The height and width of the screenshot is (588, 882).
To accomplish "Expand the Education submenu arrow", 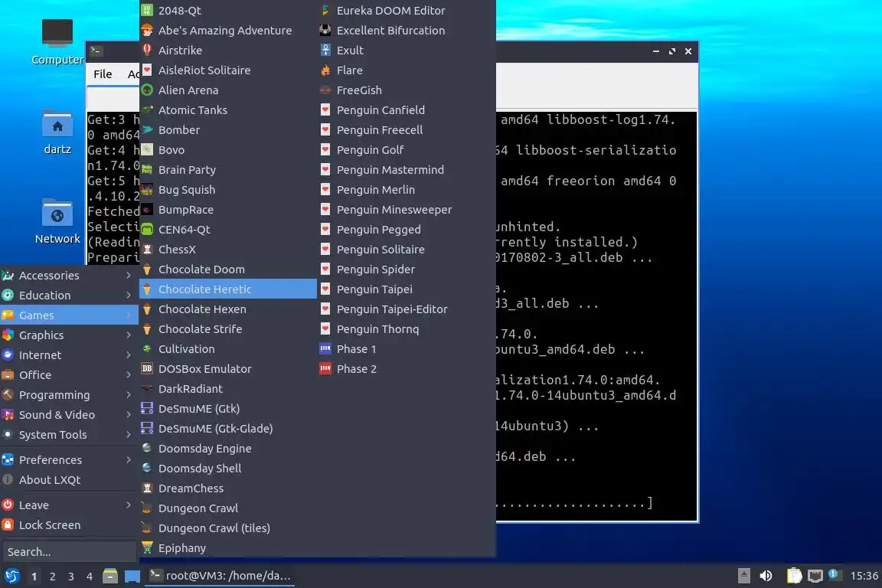I will point(129,296).
